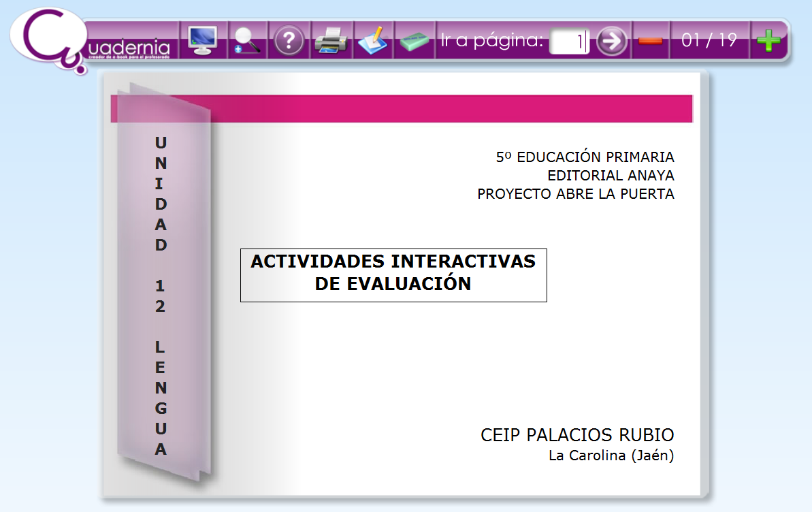Open the notepad and pencil notes tool
This screenshot has height=512, width=812.
pos(373,41)
